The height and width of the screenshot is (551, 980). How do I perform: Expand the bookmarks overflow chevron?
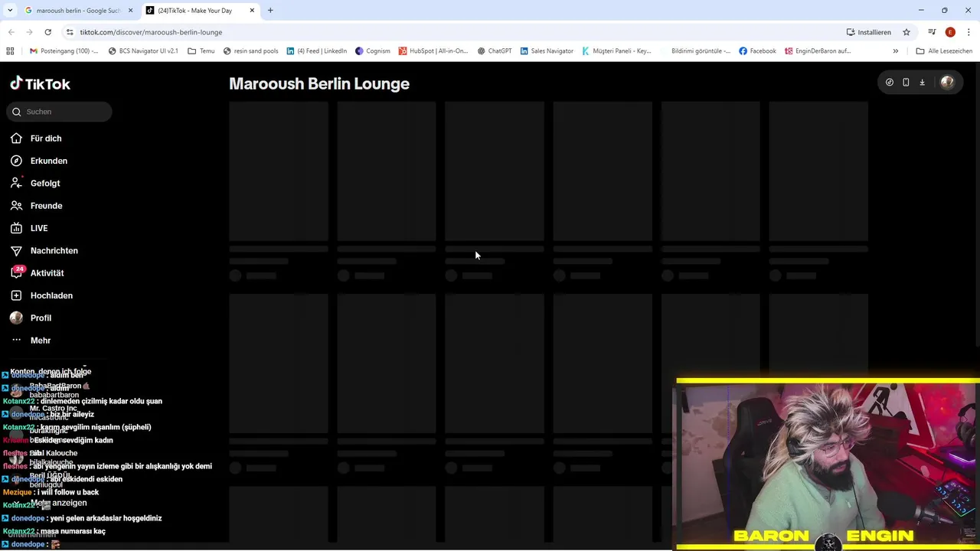coord(895,51)
